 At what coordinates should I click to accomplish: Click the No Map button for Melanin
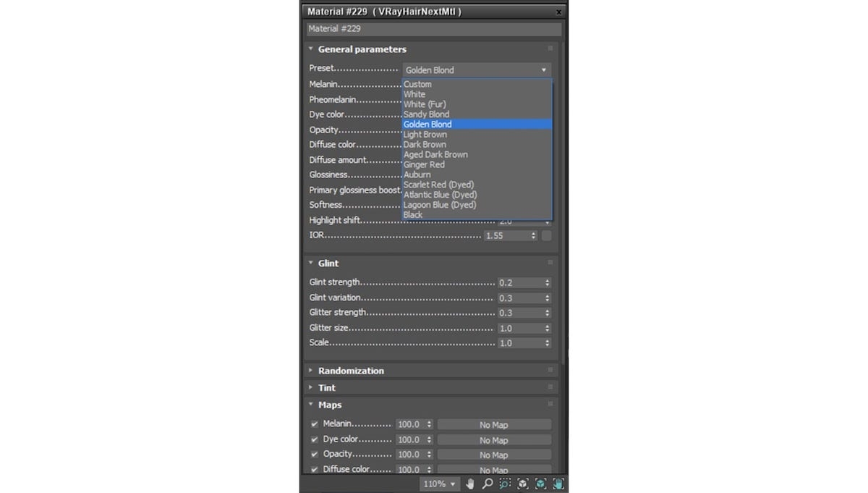coord(494,424)
